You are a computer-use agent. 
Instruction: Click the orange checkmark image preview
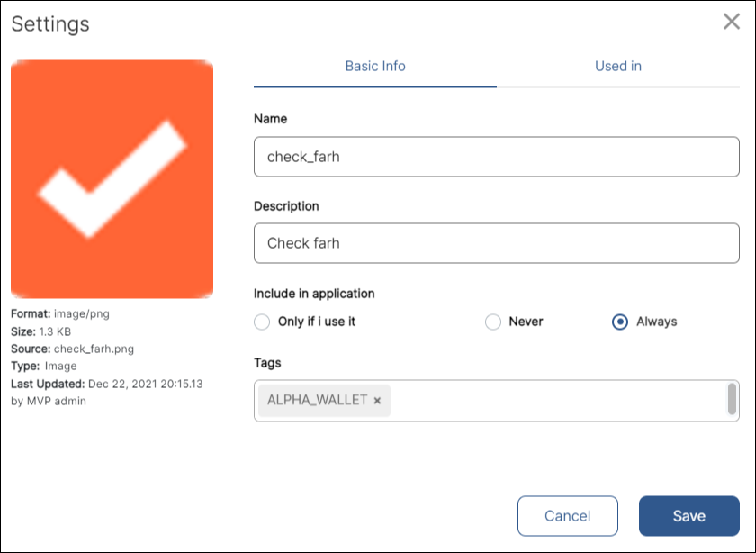(x=112, y=179)
